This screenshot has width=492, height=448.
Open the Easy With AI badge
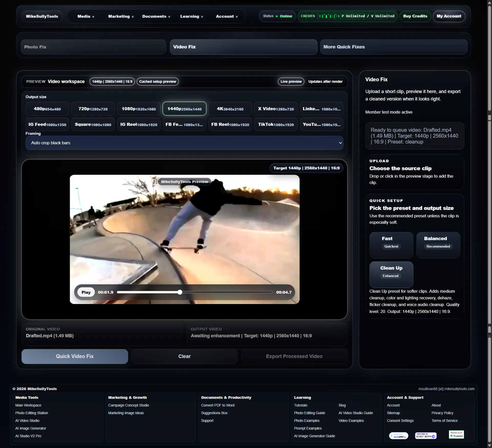tap(426, 436)
